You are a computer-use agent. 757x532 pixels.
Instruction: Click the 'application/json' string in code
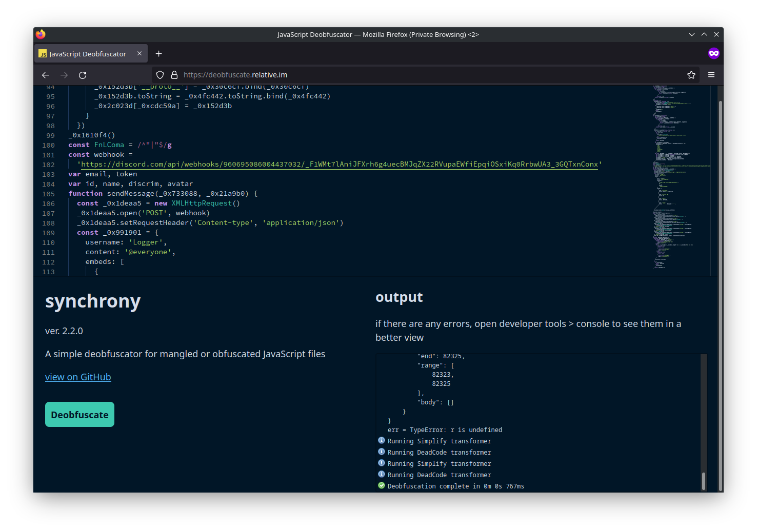click(x=301, y=223)
